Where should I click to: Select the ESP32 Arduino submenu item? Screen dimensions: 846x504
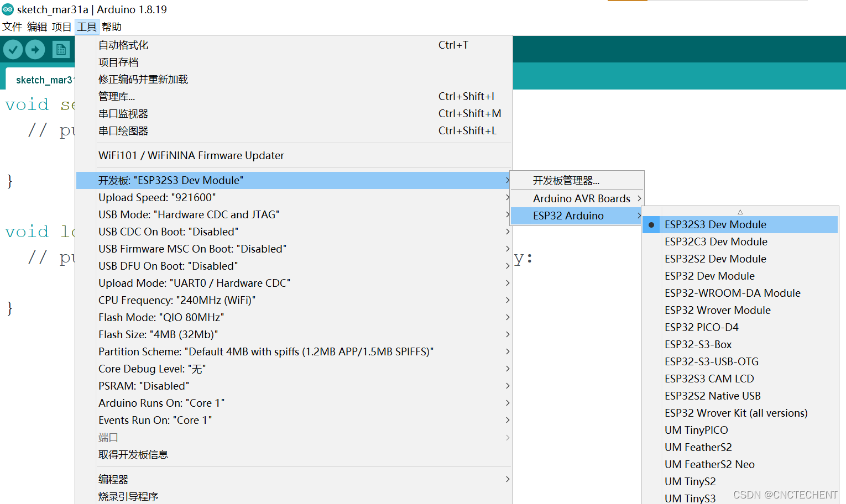point(577,216)
